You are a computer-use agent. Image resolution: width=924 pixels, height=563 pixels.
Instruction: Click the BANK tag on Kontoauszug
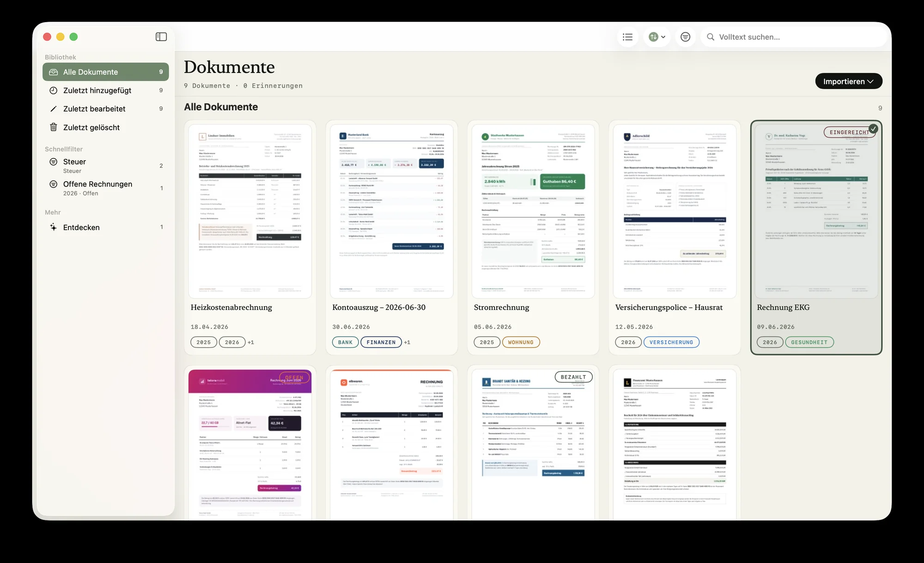point(345,342)
